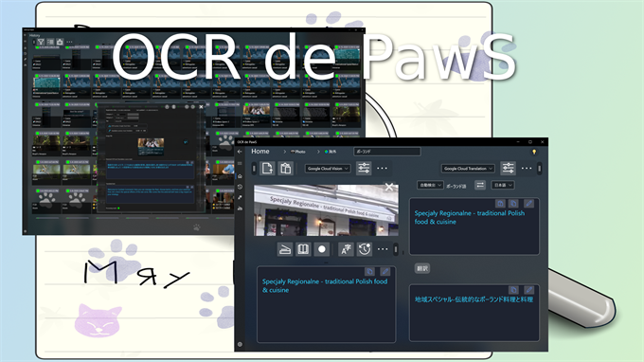The width and height of the screenshot is (644, 362).
Task: Click OCR text "Specjały Regionalne - traditional Polish food & cuisine" in lower-left box
Action: (325, 285)
